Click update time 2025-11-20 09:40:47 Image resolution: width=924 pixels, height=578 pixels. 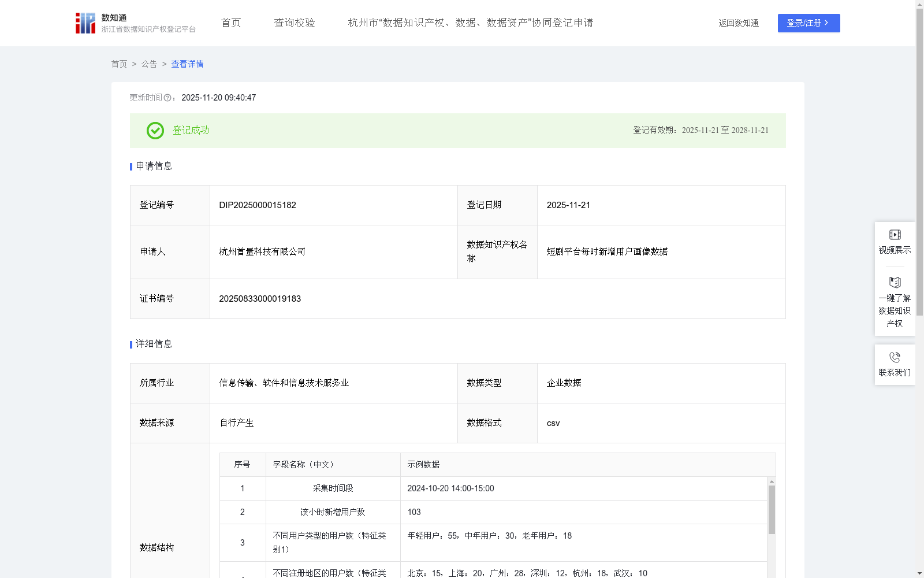coord(218,98)
